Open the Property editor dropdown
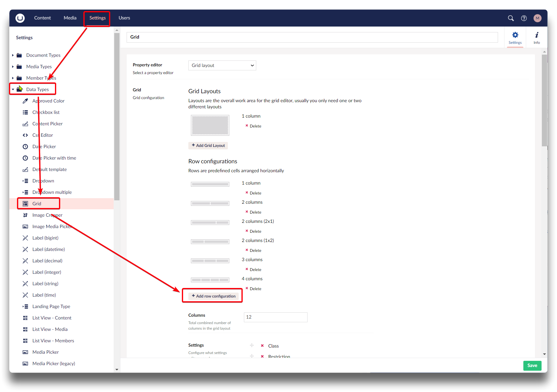This screenshot has width=557, height=392. click(x=222, y=65)
